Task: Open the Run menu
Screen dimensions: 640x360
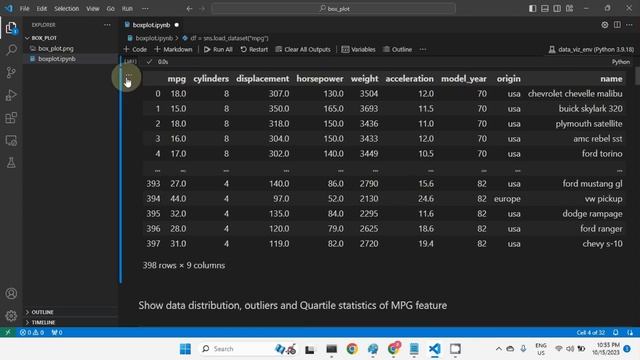Action: point(127,8)
